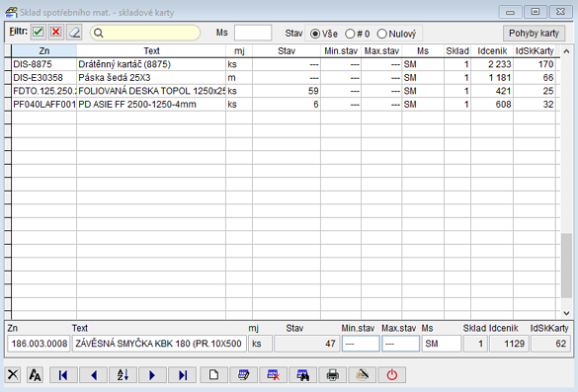Go to first record
Screen dimensions: 578x392
point(63,375)
